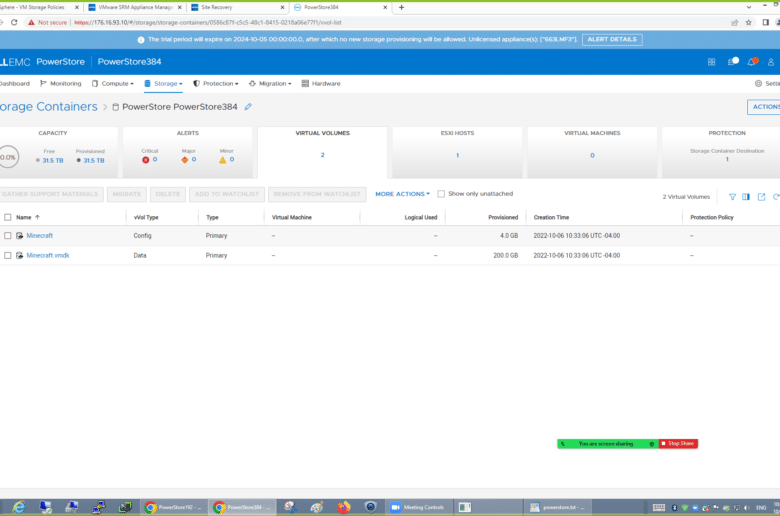Select the ESXi Hosts card tab
This screenshot has height=516, width=780.
pyautogui.click(x=457, y=152)
